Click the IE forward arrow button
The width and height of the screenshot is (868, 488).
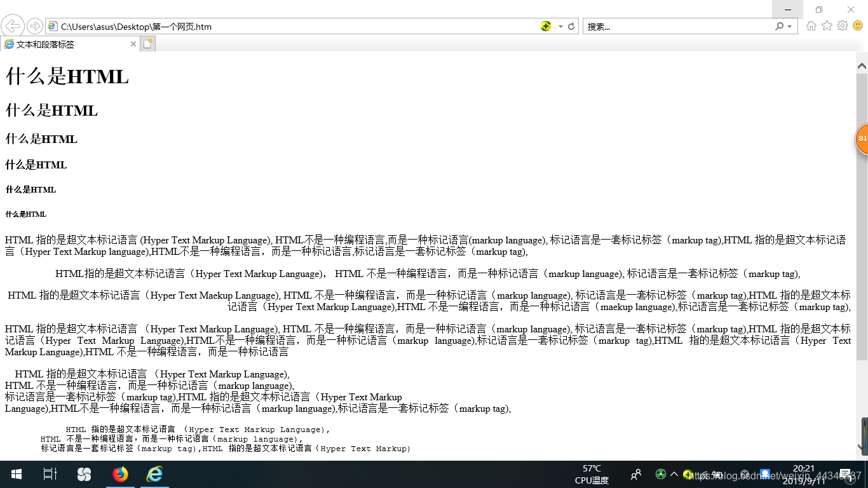tap(35, 26)
